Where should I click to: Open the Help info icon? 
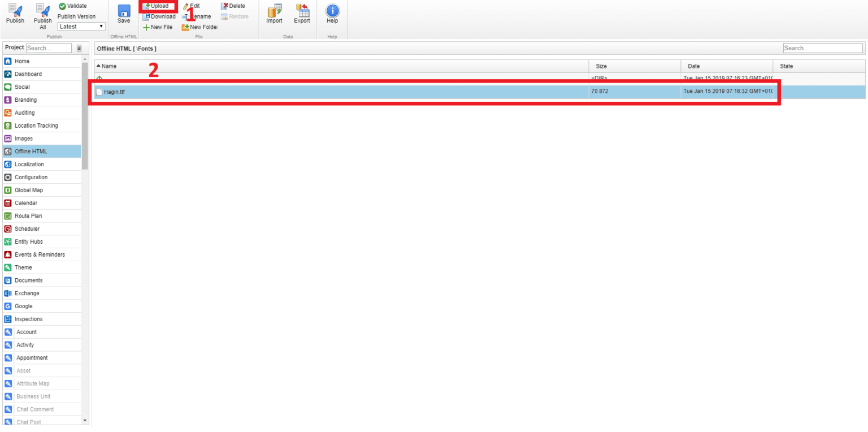pos(332,10)
